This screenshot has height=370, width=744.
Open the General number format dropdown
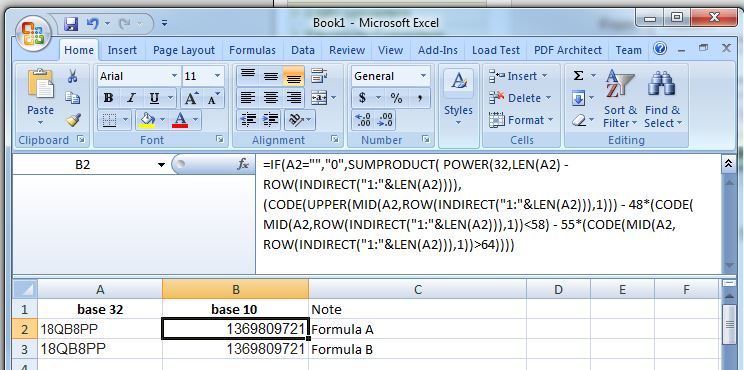tap(423, 76)
